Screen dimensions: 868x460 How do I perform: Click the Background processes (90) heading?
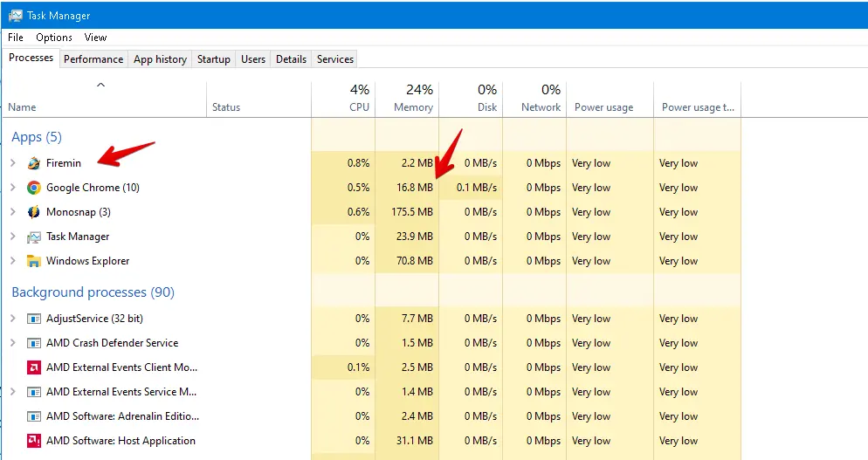(x=93, y=292)
